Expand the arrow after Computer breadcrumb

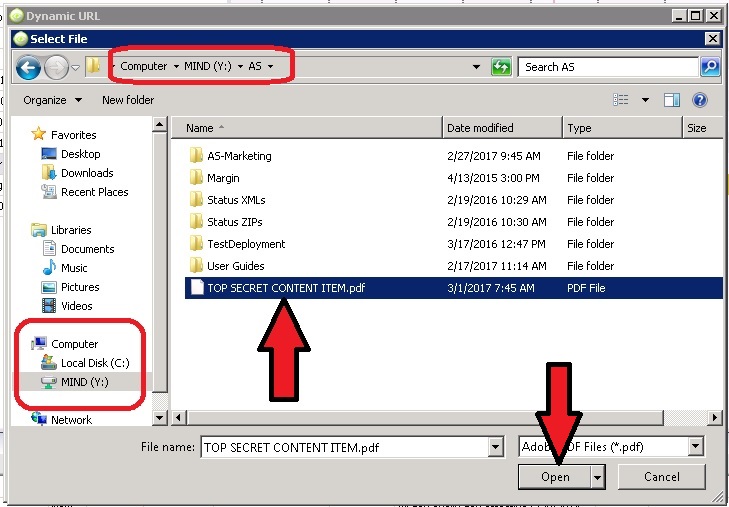[176, 66]
